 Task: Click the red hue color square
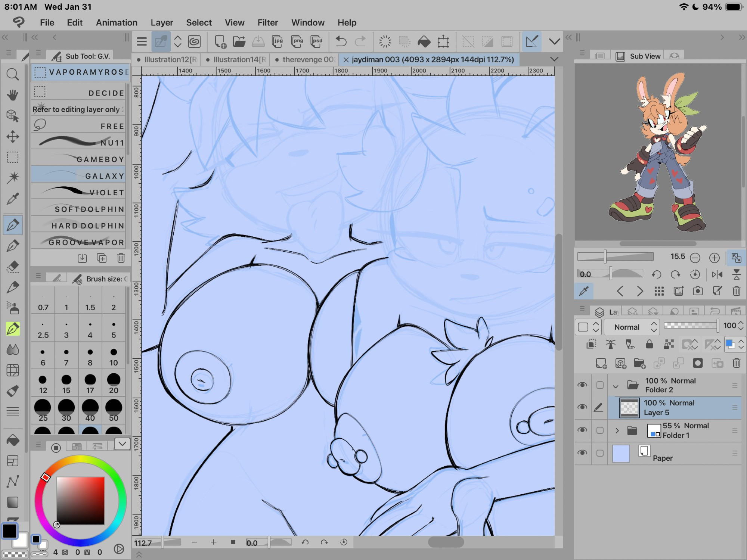tap(80, 501)
